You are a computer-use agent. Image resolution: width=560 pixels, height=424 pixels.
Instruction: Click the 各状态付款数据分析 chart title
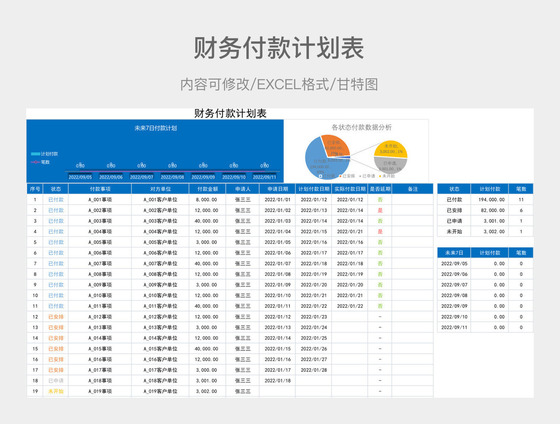click(x=361, y=127)
